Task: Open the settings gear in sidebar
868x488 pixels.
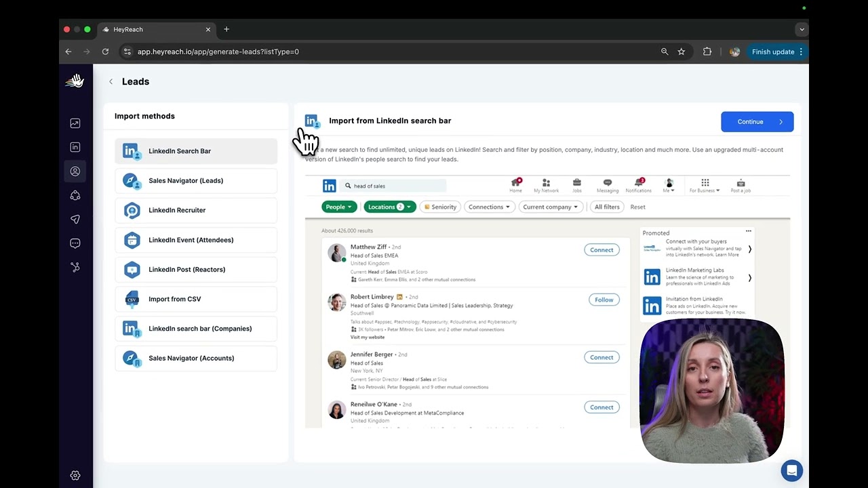Action: click(x=75, y=476)
